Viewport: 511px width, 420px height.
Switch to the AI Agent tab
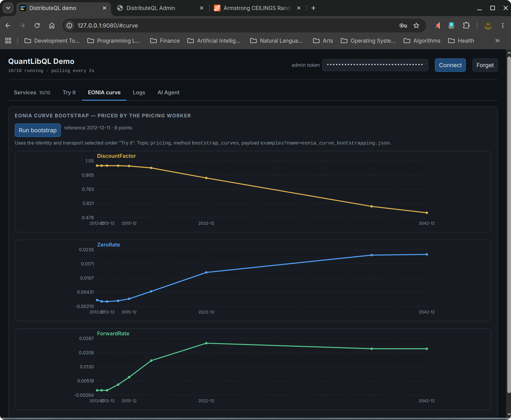click(x=168, y=92)
